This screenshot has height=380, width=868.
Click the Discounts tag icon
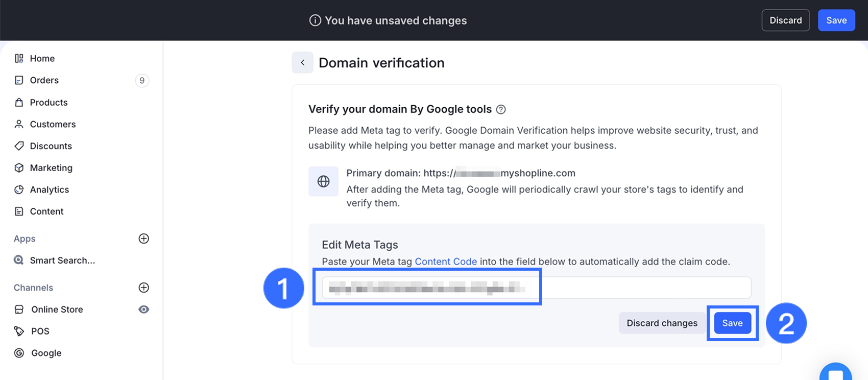(19, 146)
